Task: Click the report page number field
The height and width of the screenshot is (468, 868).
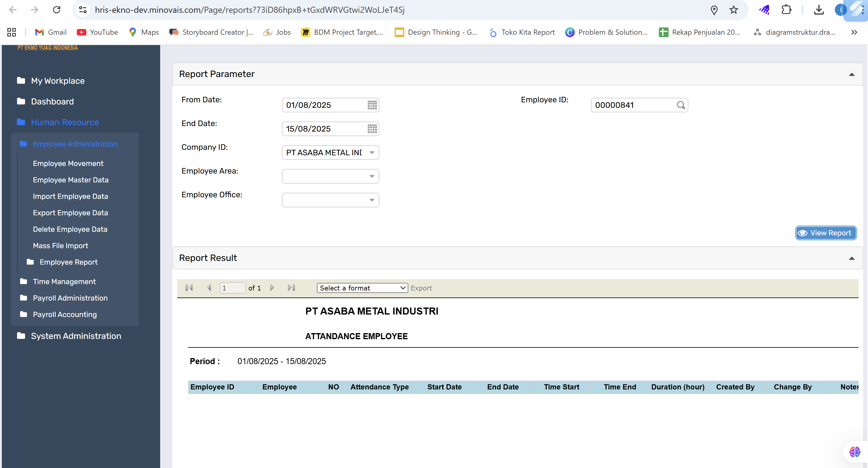Action: click(x=232, y=288)
